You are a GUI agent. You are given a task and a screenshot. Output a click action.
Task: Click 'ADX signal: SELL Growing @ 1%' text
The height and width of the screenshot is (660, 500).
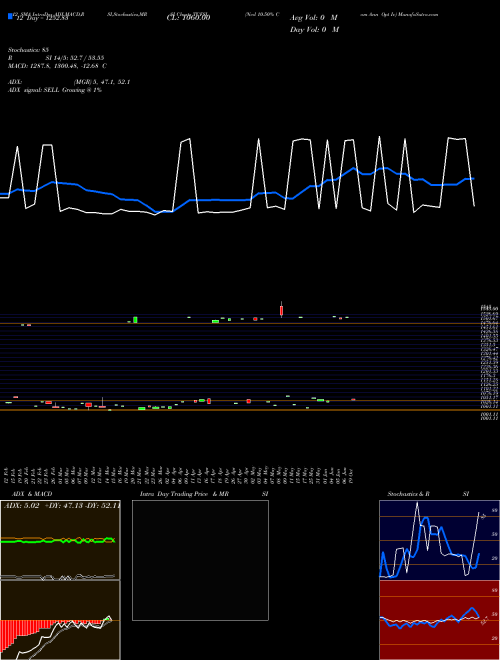[55, 90]
